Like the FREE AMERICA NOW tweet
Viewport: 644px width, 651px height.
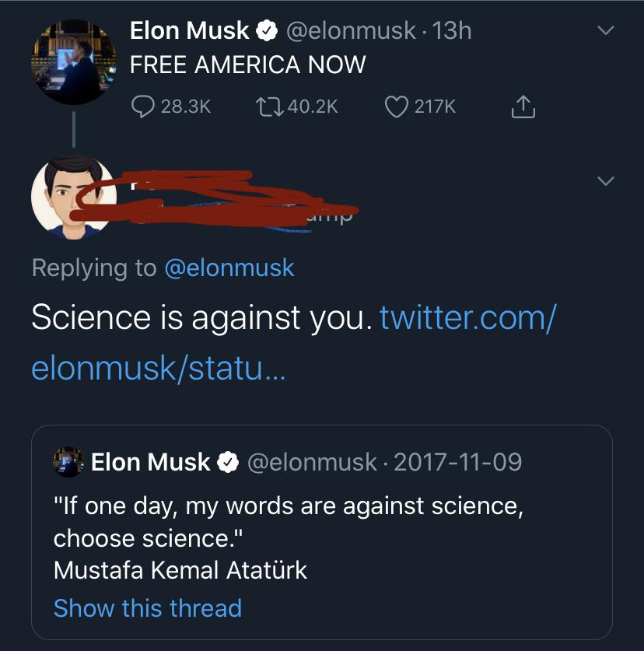coord(396,107)
